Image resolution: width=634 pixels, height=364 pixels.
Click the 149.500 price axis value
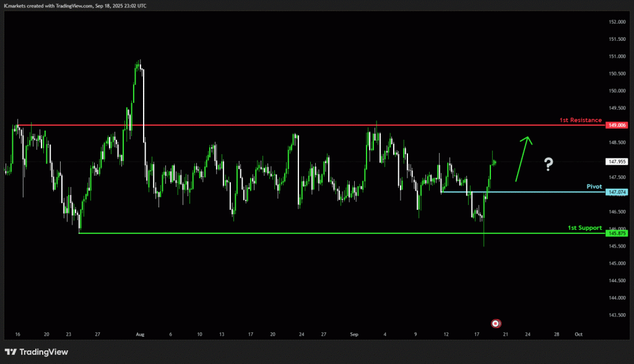617,108
